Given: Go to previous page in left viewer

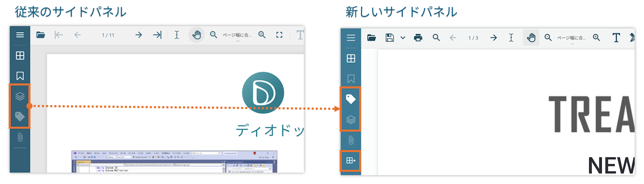Looking at the screenshot, I should 78,35.
